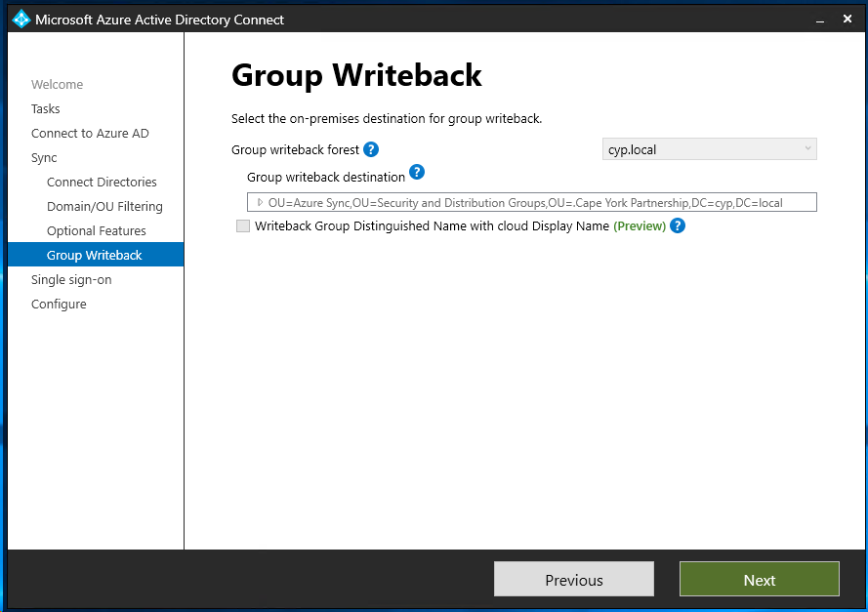The height and width of the screenshot is (612, 868).
Task: Go to the Welcome step
Action: click(x=57, y=84)
